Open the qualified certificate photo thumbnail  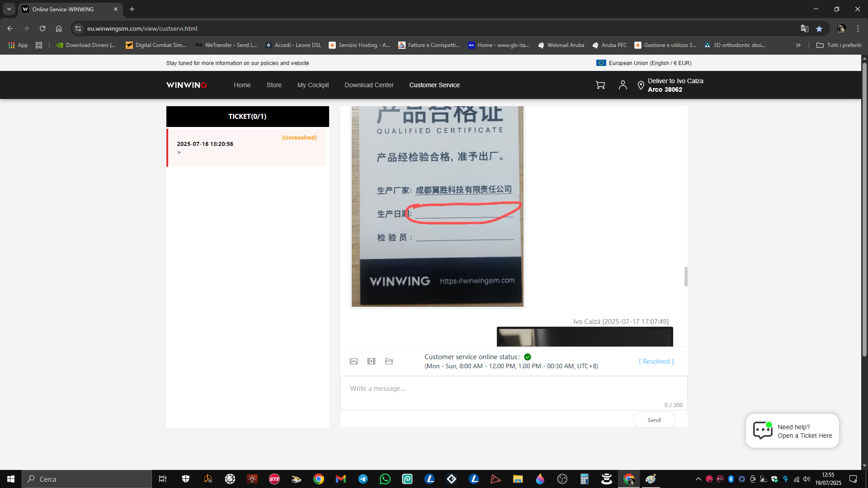pos(438,206)
